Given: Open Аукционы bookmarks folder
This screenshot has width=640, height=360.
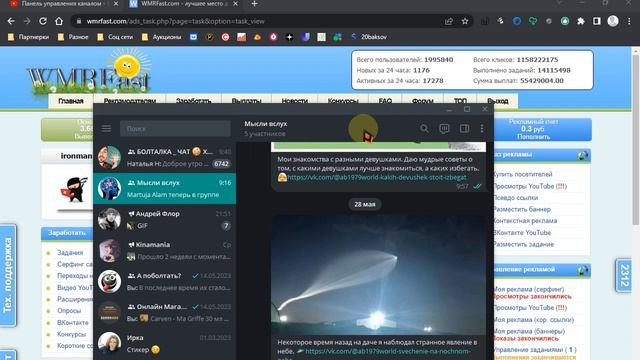Looking at the screenshot, I should tap(162, 37).
